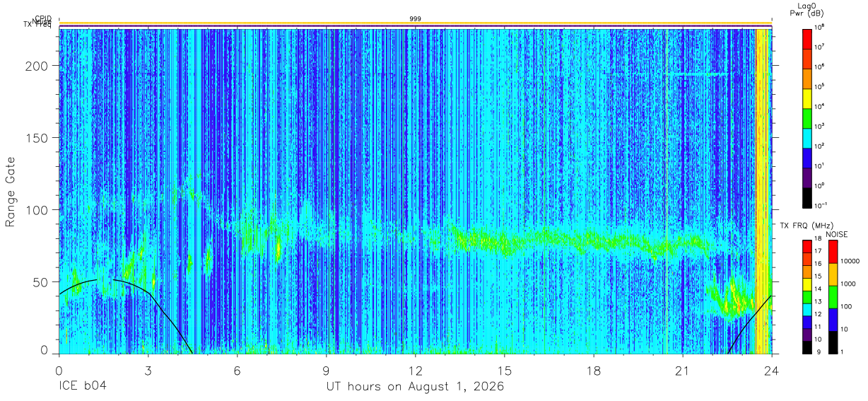868x401 pixels.
Task: Select the green Lag0 Pwr color bar segment
Action: point(807,118)
